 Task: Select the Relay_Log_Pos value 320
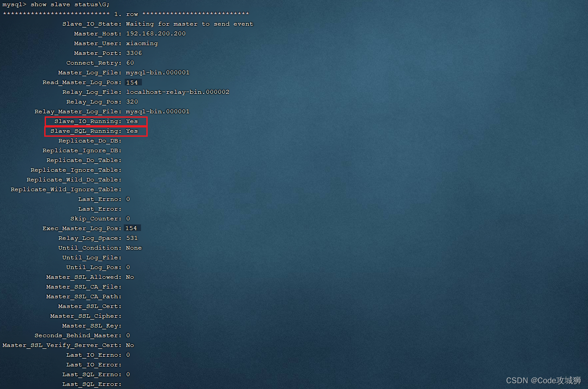(132, 102)
